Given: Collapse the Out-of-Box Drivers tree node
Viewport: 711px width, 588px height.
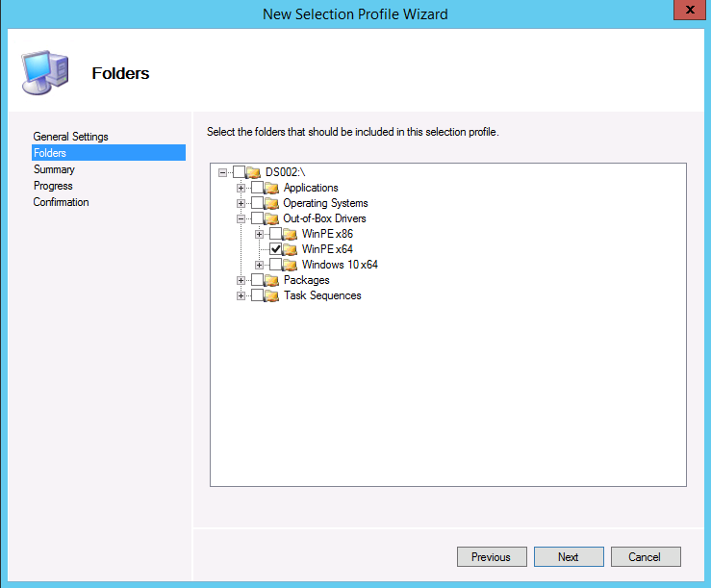Looking at the screenshot, I should click(241, 218).
